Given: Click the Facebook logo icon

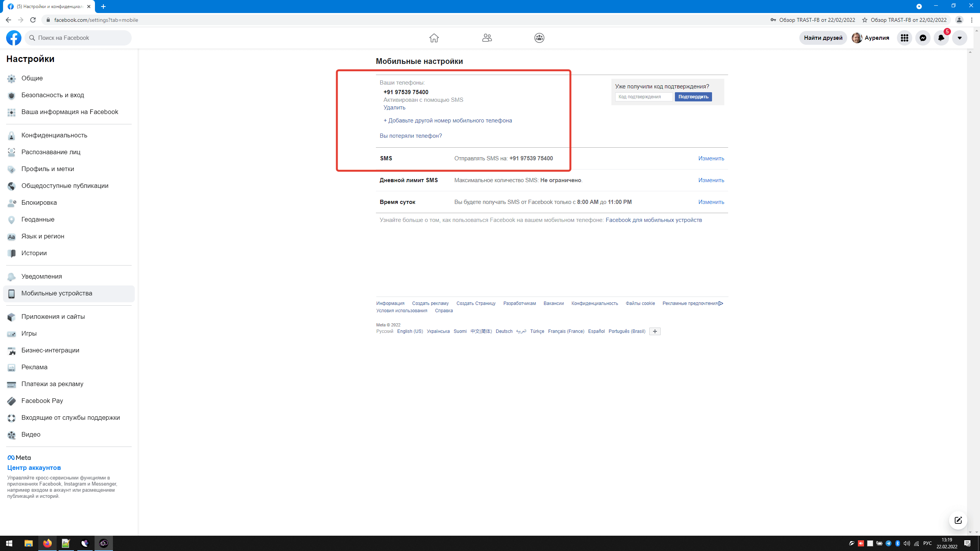Looking at the screenshot, I should (14, 38).
